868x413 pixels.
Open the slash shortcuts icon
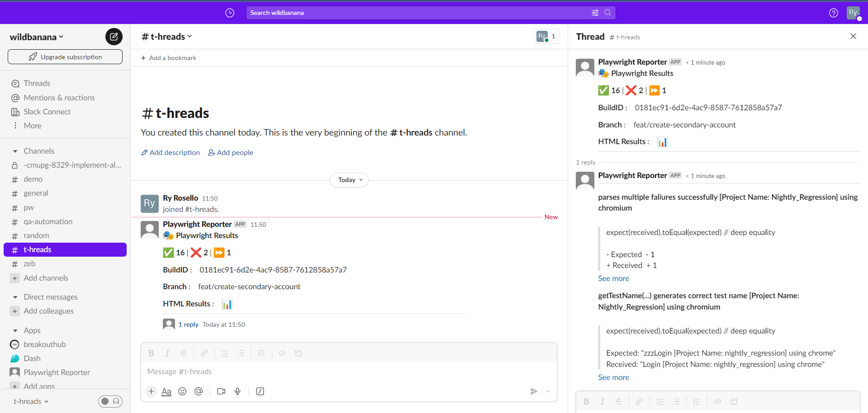point(260,391)
